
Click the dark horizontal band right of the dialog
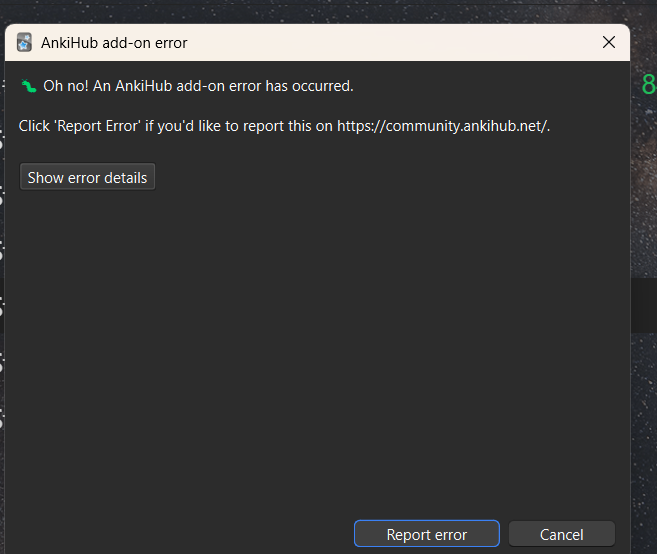644,305
